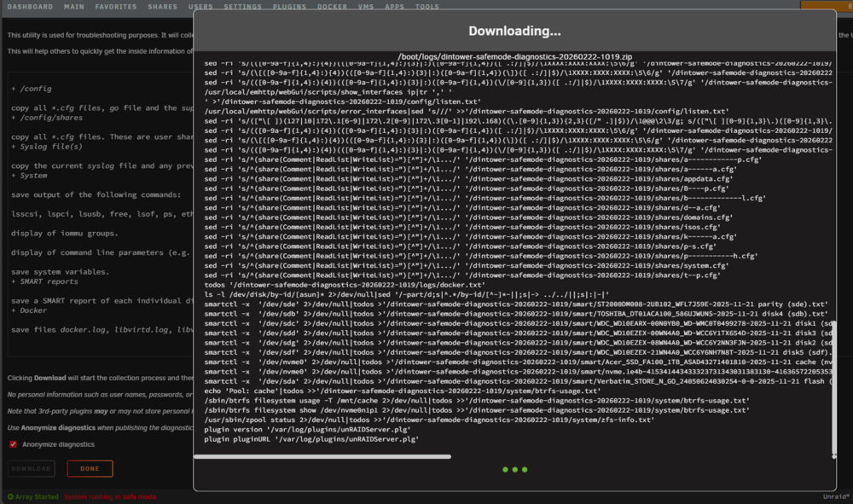Click the smartctl '/dev/sde' log line
This screenshot has height=504, width=853.
(516, 304)
